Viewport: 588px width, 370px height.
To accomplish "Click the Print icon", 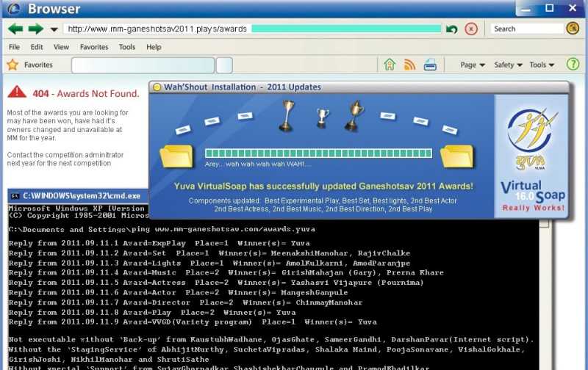I will pyautogui.click(x=429, y=65).
